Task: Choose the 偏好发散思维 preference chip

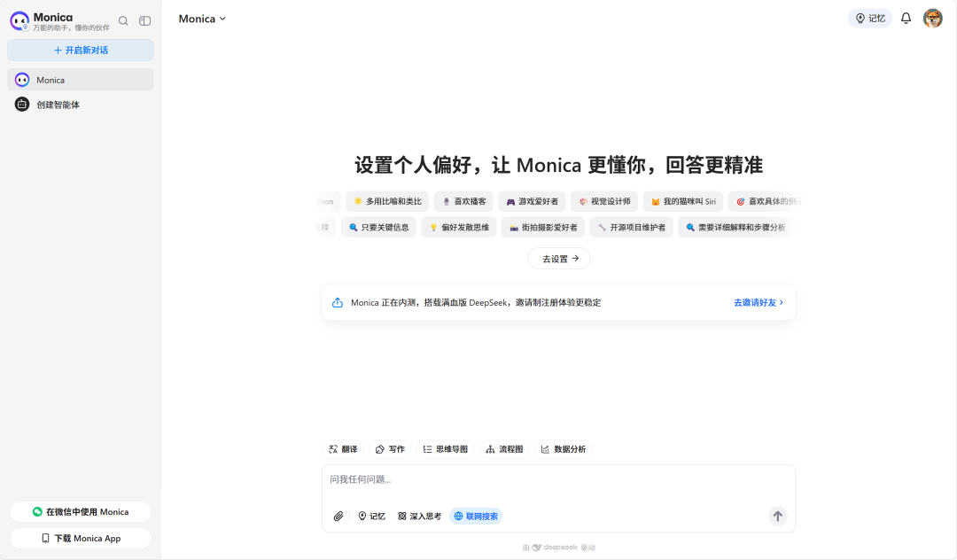Action: (x=459, y=227)
